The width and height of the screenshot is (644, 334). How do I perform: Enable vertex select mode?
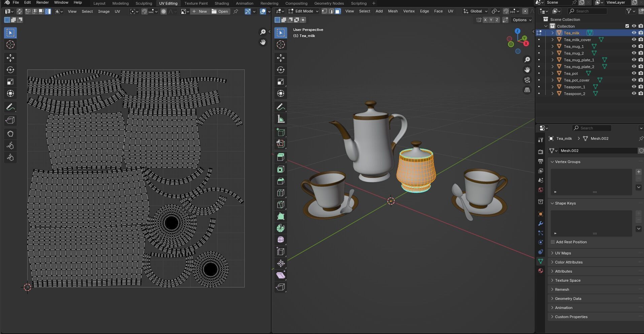point(325,11)
